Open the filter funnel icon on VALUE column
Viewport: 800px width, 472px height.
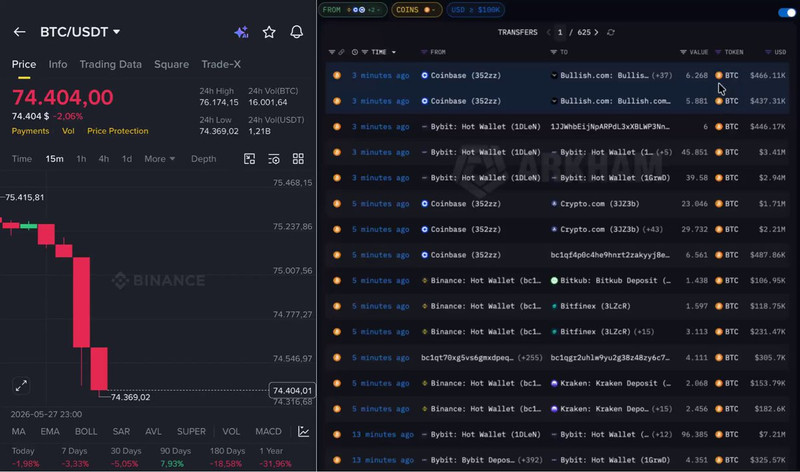coord(683,52)
